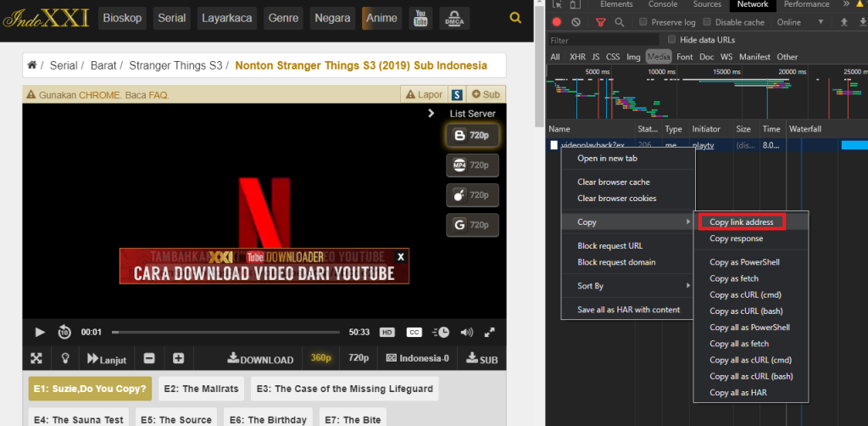Mute the player volume
This screenshot has width=868, height=426.
click(467, 333)
